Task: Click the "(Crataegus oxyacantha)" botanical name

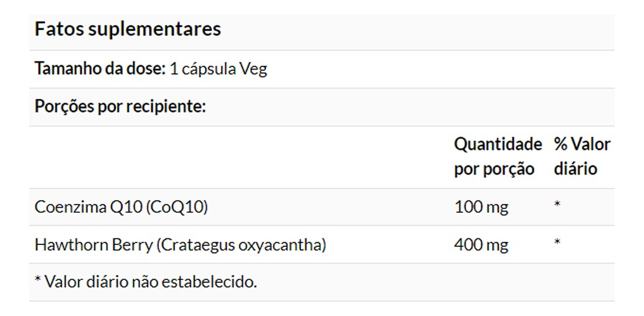Action: [242, 244]
